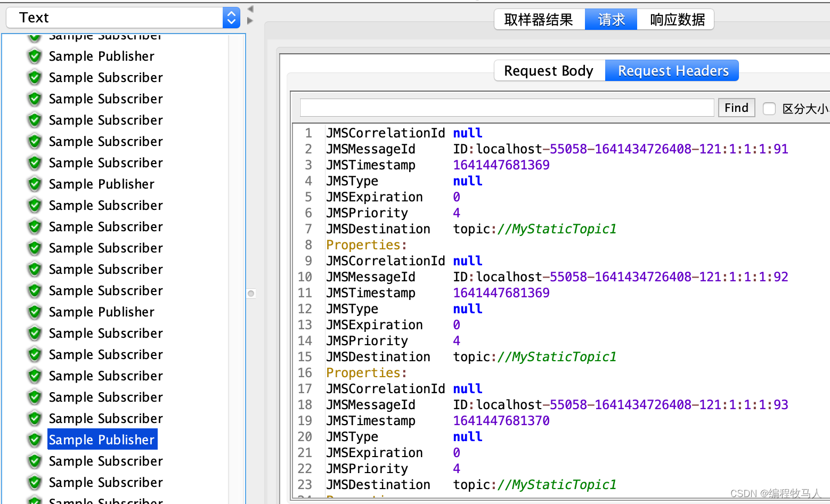Image resolution: width=830 pixels, height=504 pixels.
Task: Click JMSType on line 4
Action: tap(352, 181)
